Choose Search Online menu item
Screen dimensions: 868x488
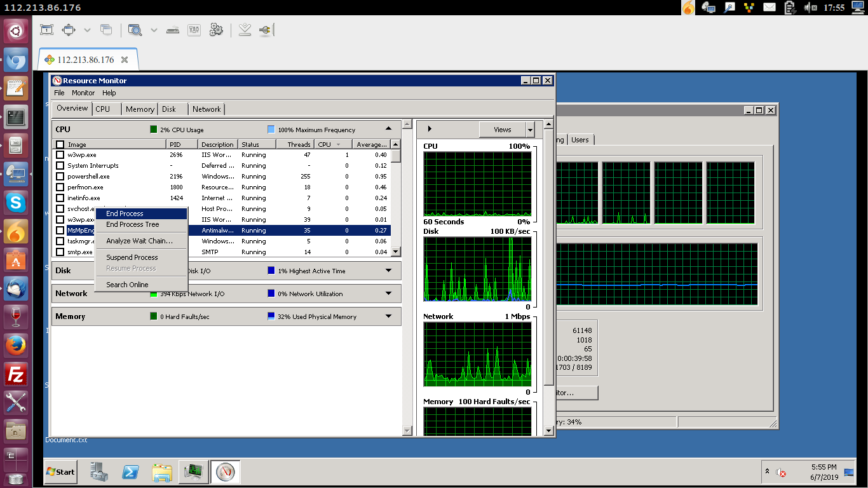point(141,285)
